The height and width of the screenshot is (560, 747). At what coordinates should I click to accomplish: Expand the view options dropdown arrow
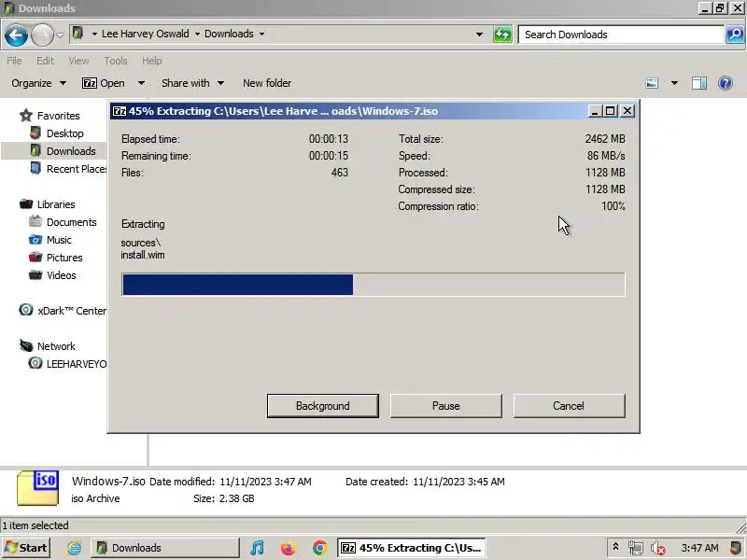[x=674, y=83]
